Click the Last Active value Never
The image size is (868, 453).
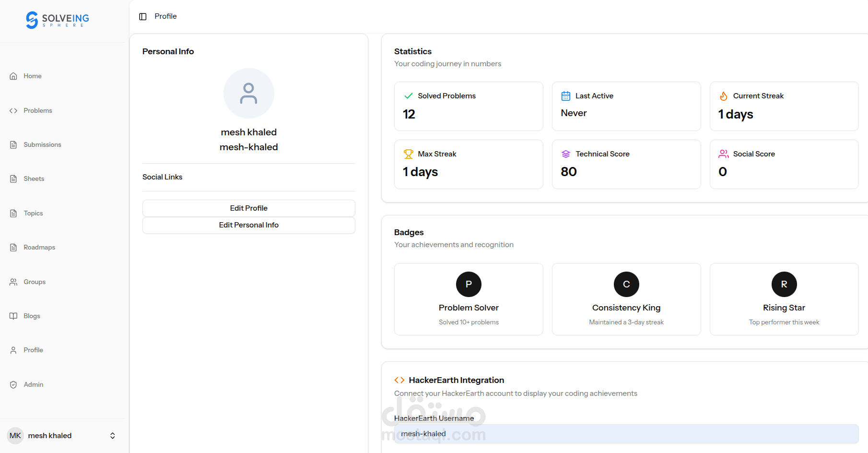pyautogui.click(x=574, y=113)
